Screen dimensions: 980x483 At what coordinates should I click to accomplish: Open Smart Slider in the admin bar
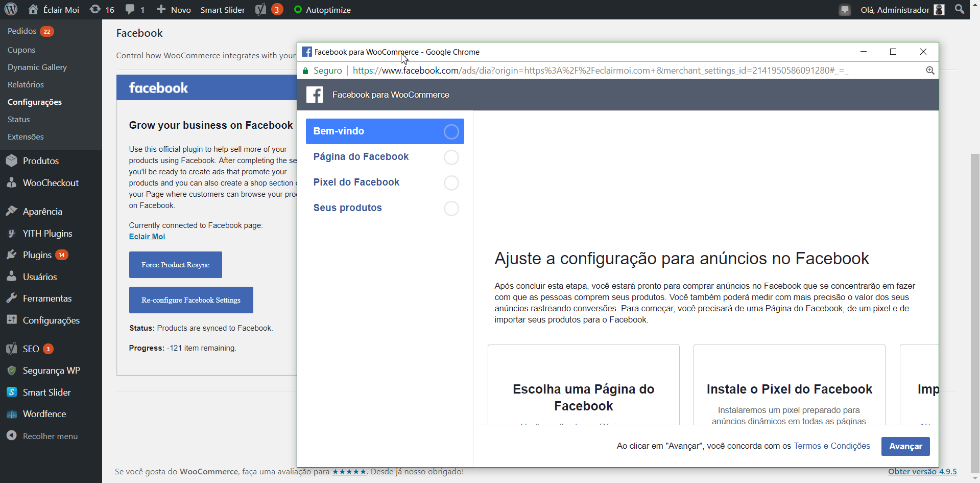(223, 10)
